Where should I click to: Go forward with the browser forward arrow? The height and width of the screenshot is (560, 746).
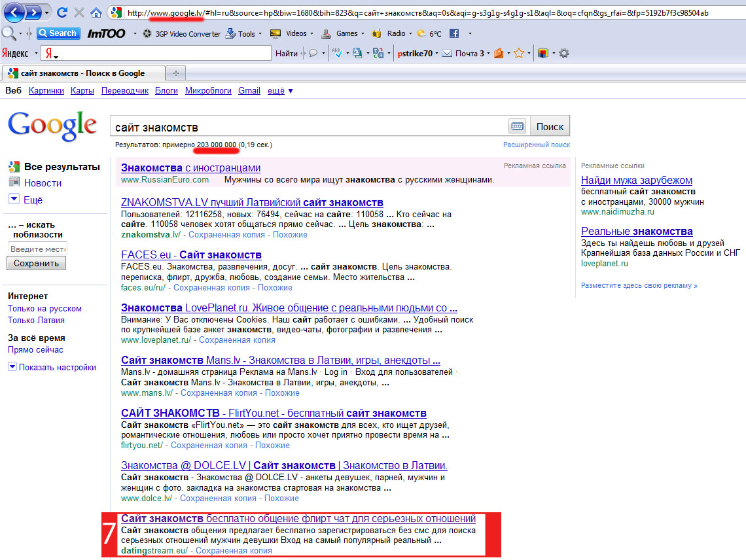[33, 12]
